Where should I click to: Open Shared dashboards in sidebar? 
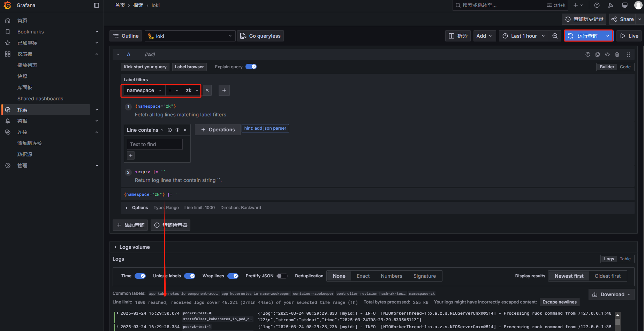tap(40, 99)
